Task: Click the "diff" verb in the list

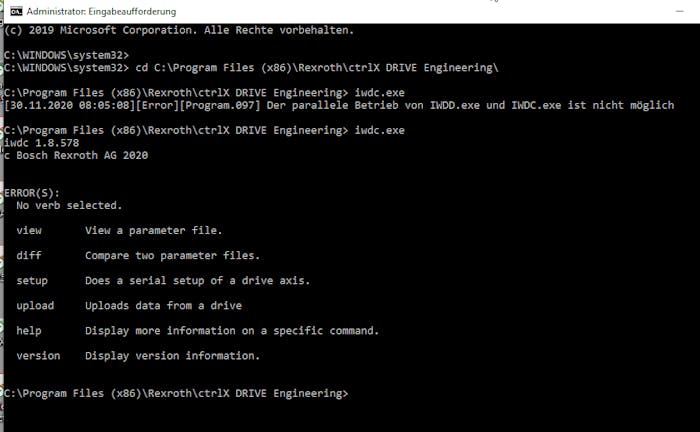Action: (29, 255)
